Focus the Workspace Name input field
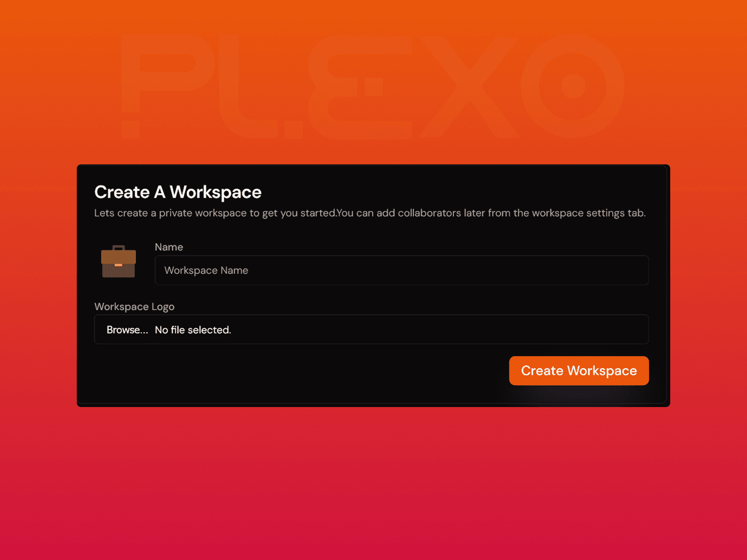This screenshot has width=747, height=560. point(401,270)
